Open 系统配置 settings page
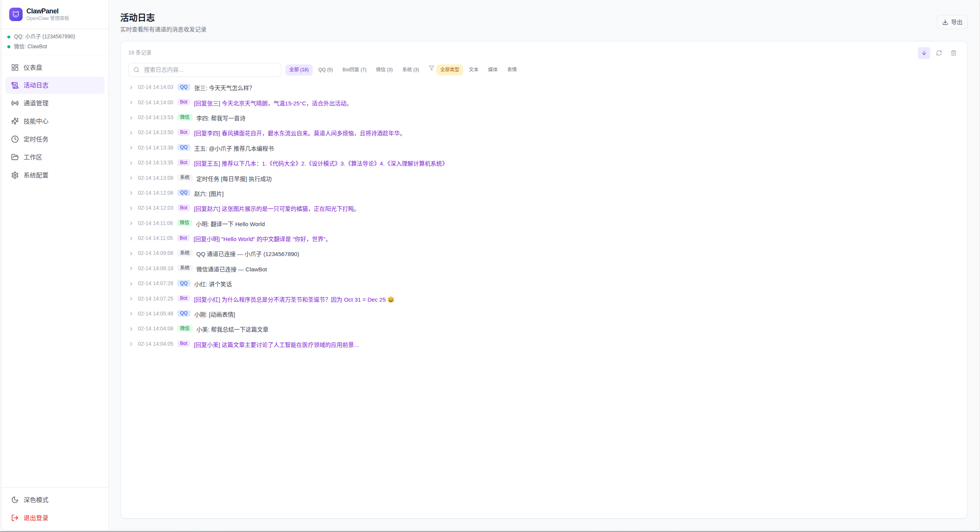This screenshot has width=980, height=532. pos(36,175)
